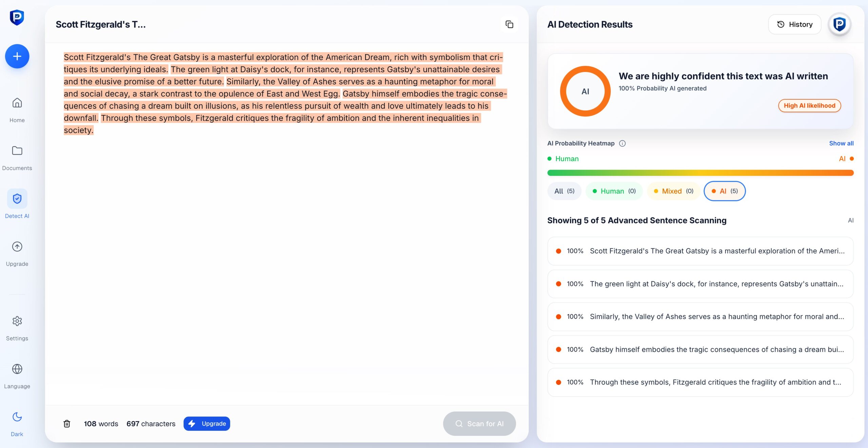Expand the Gatsby himself embodies sentence result

click(x=700, y=350)
